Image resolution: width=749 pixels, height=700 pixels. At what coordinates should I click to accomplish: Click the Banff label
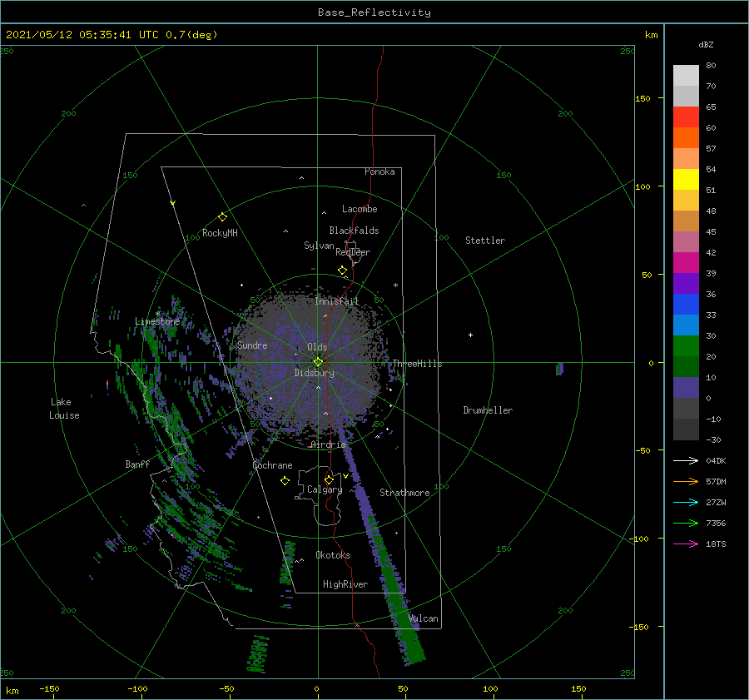(137, 464)
